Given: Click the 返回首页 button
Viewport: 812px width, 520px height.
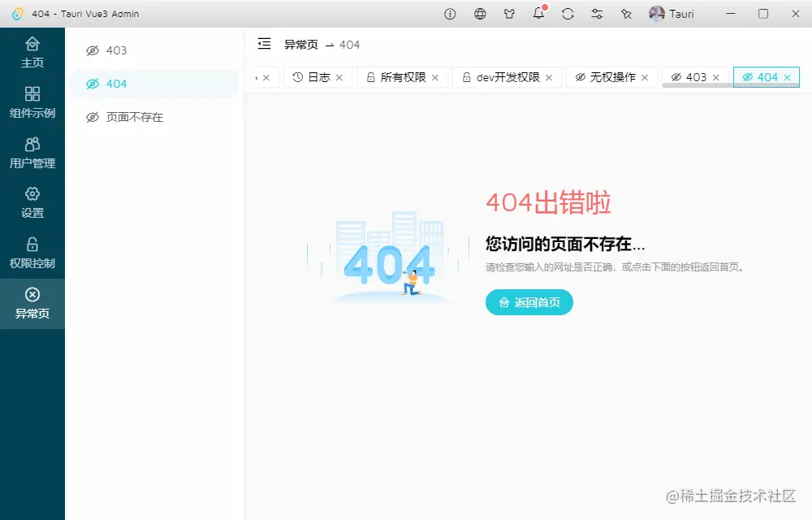Looking at the screenshot, I should click(x=529, y=302).
